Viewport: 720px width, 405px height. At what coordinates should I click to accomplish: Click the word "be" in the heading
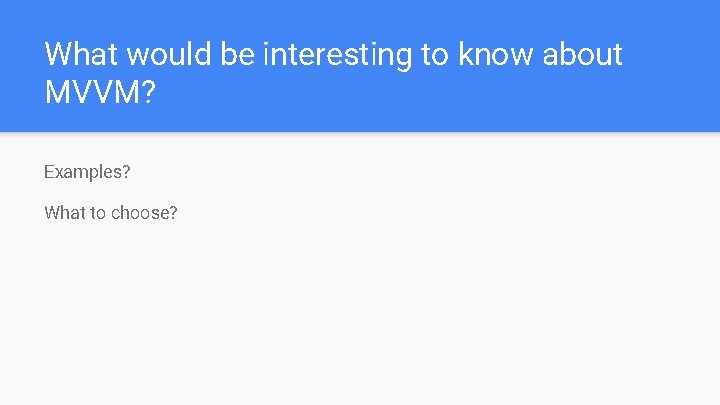click(x=238, y=54)
